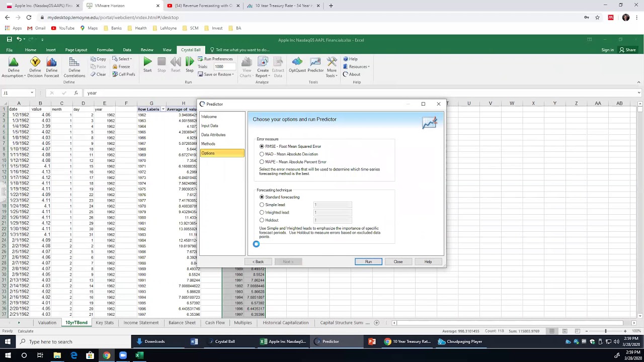Select Weighted lead technique
The width and height of the screenshot is (644, 362).
pyautogui.click(x=262, y=212)
